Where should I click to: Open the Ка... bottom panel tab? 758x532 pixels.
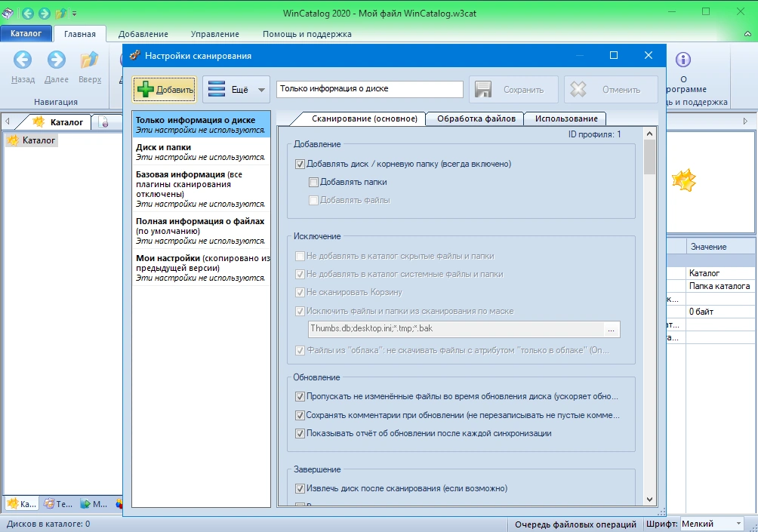pyautogui.click(x=22, y=504)
